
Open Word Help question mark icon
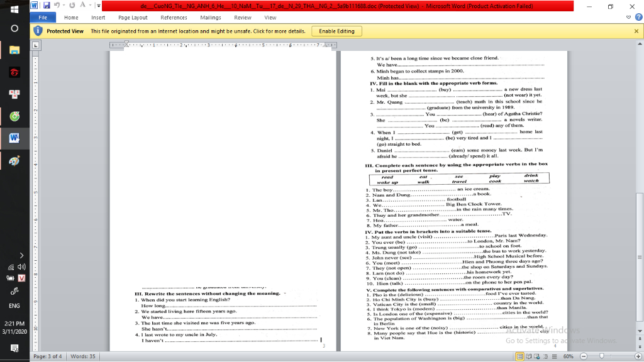point(639,17)
